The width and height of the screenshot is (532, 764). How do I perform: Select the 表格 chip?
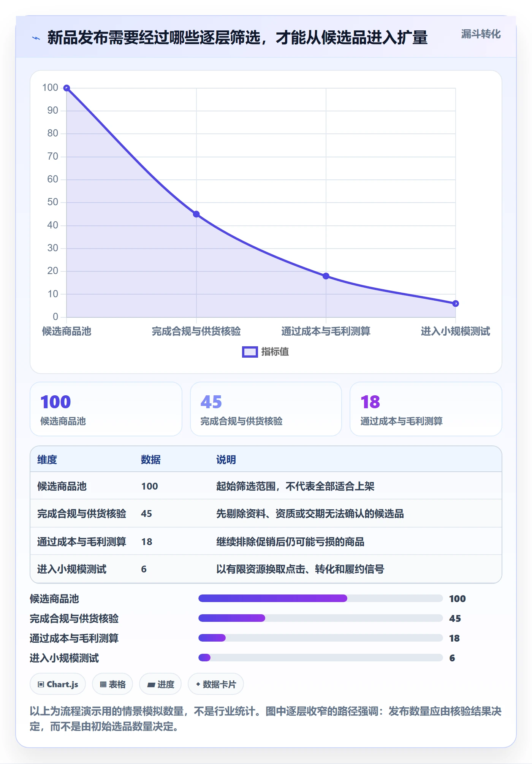(112, 684)
